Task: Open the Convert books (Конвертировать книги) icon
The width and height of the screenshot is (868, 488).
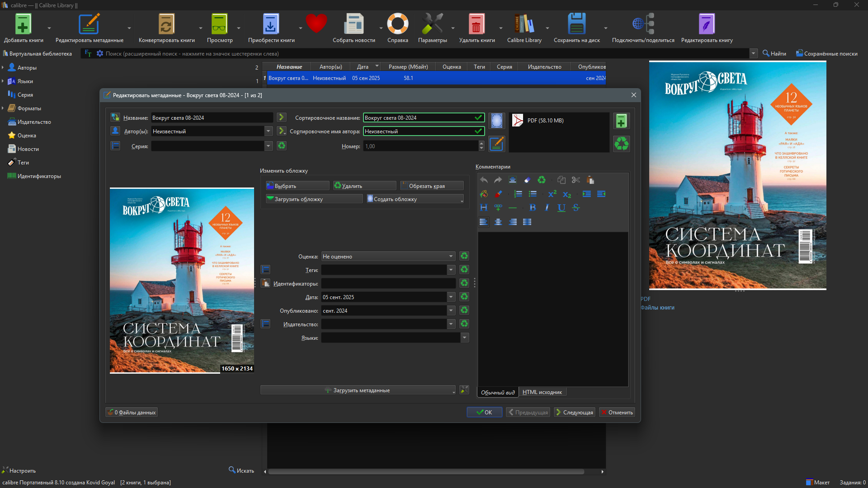Action: coord(166,24)
